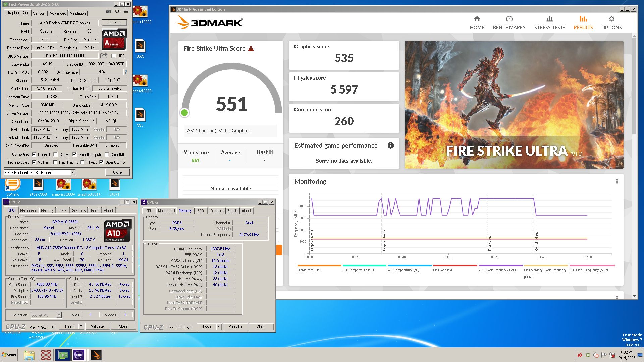Toggle the PhysX checkbox
644x362 pixels.
tap(83, 162)
